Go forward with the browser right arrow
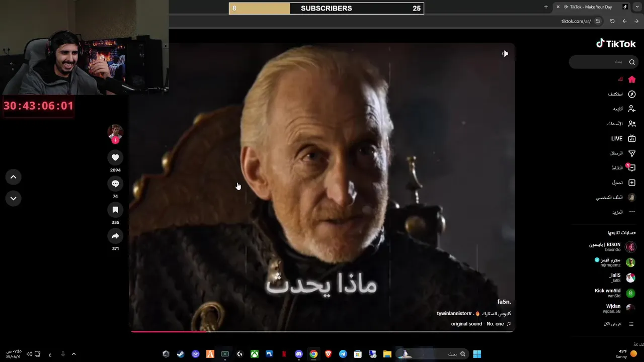The width and height of the screenshot is (644, 362). [x=636, y=21]
